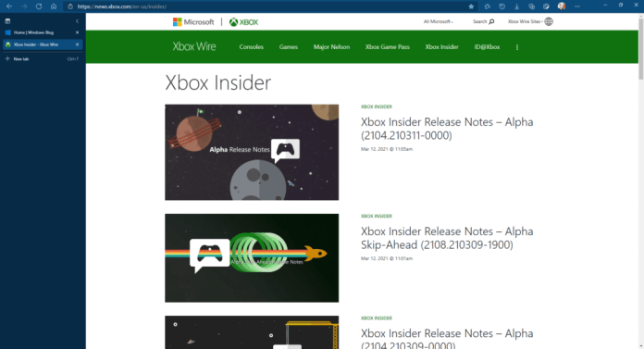This screenshot has height=349, width=644.
Task: Open Alpha (2104.210311-0000) release notes article
Action: [x=447, y=129]
